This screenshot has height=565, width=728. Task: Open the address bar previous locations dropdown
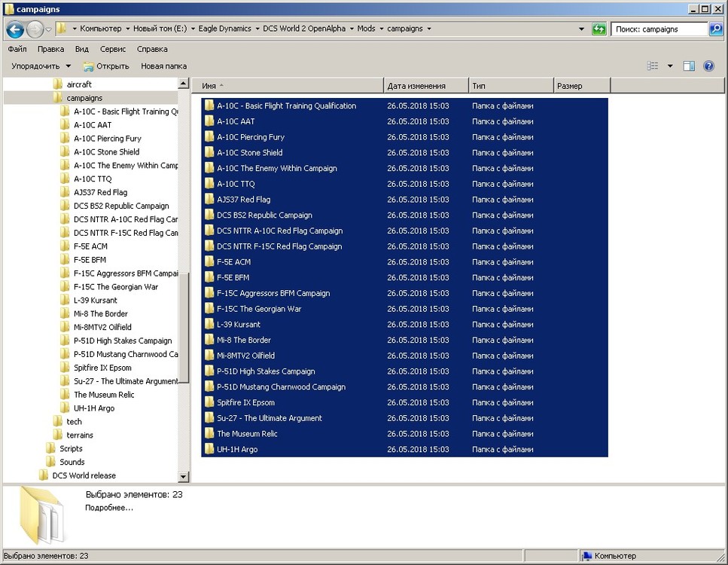(x=581, y=29)
